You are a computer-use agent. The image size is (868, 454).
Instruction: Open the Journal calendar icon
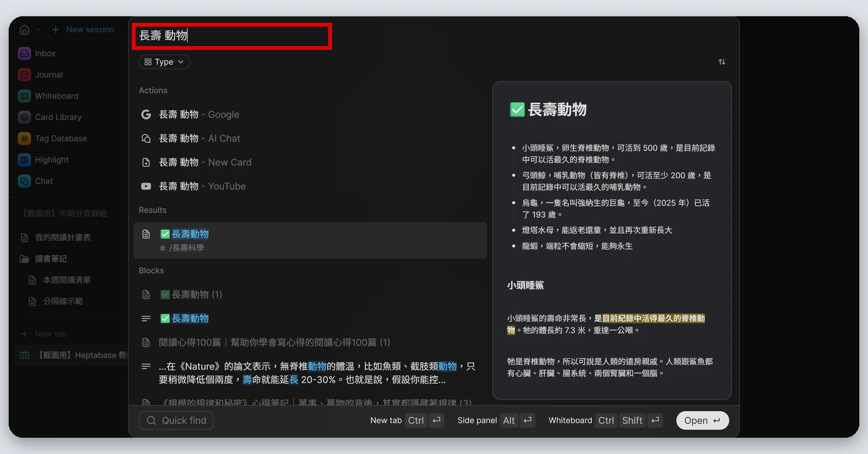[24, 74]
